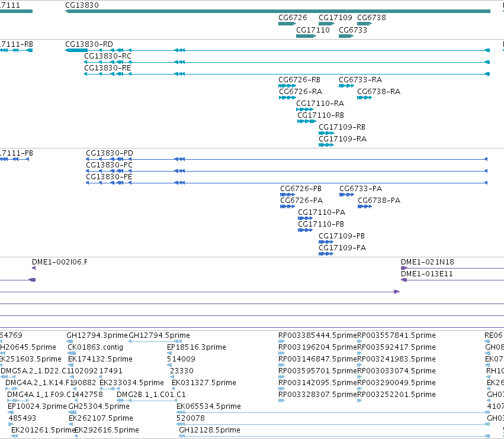Click the CG13830-RD transcript label

tap(89, 44)
